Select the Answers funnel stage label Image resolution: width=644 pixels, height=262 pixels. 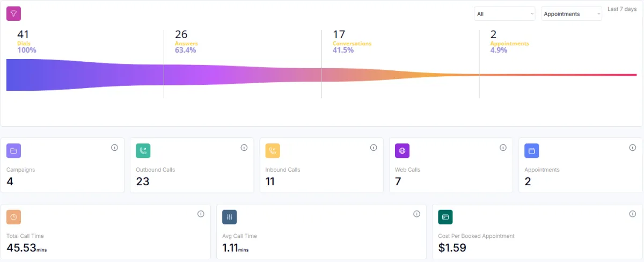click(186, 43)
